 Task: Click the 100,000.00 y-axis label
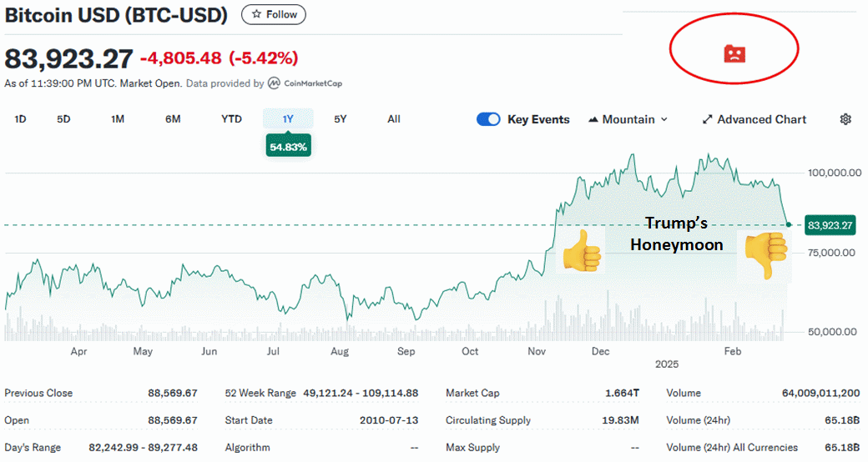click(x=835, y=173)
